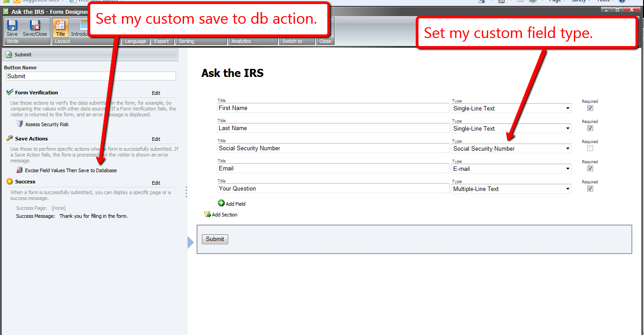The height and width of the screenshot is (335, 644).
Task: Click the Button Name text field
Action: click(x=91, y=76)
